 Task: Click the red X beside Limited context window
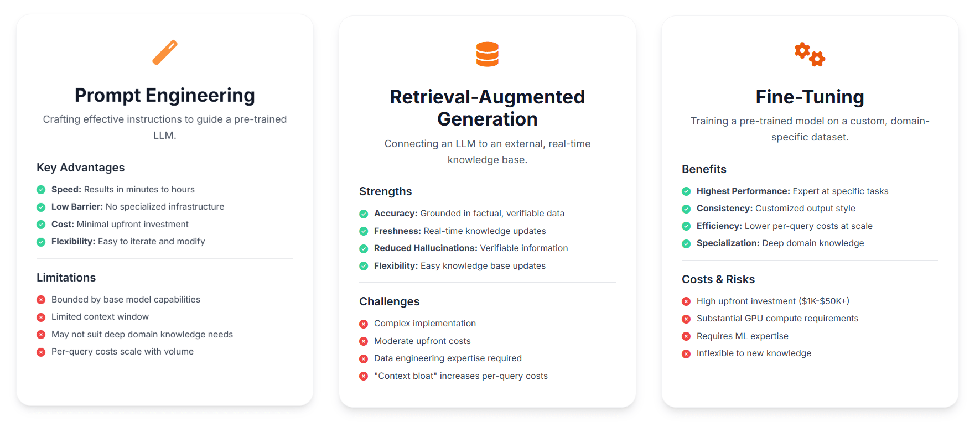pos(41,317)
